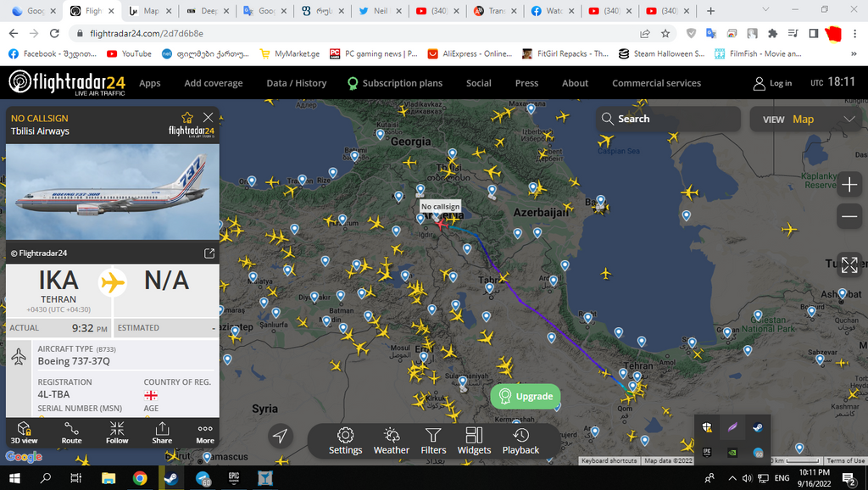Open YouTube bookmark
The height and width of the screenshot is (490, 868).
tap(129, 53)
